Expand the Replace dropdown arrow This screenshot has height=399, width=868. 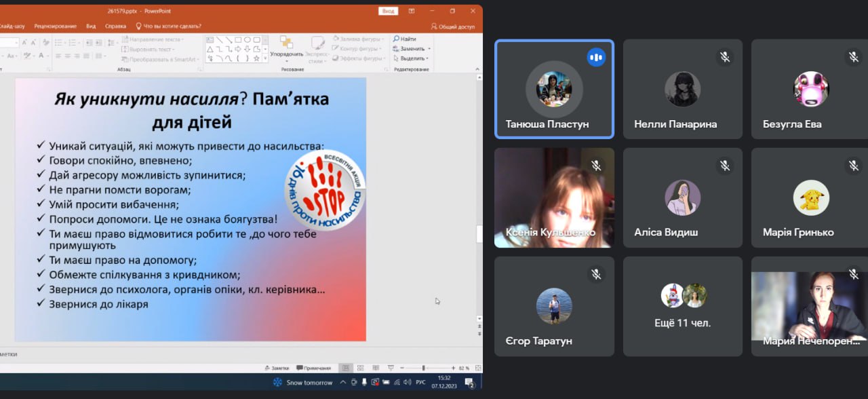click(x=429, y=49)
